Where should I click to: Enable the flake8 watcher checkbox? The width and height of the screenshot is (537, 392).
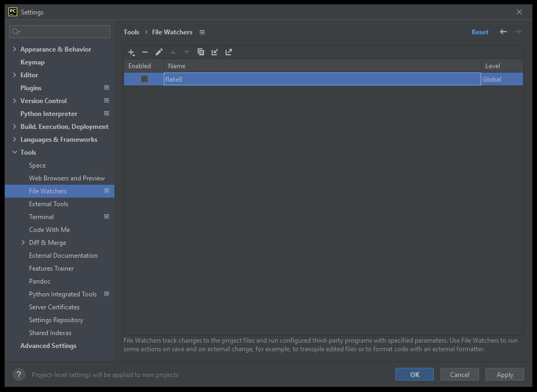pyautogui.click(x=144, y=79)
